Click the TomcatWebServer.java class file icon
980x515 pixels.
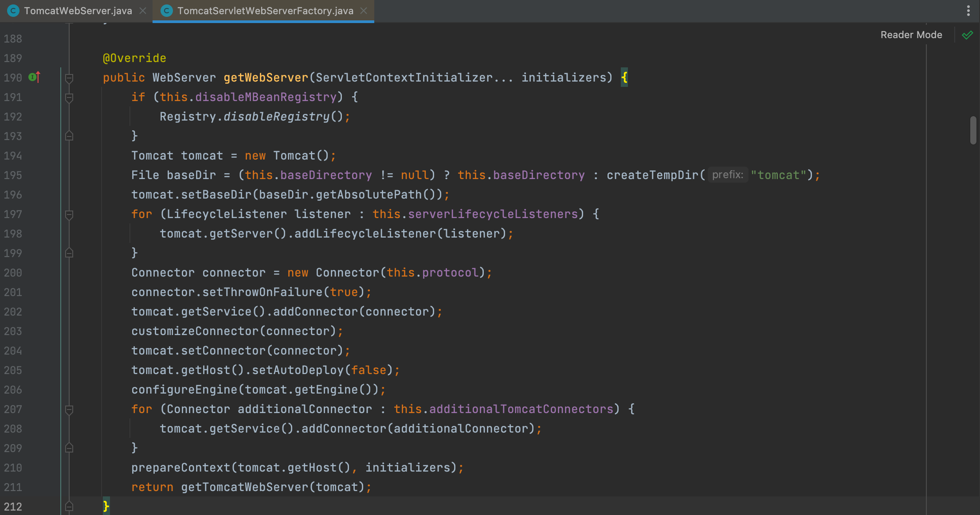13,11
